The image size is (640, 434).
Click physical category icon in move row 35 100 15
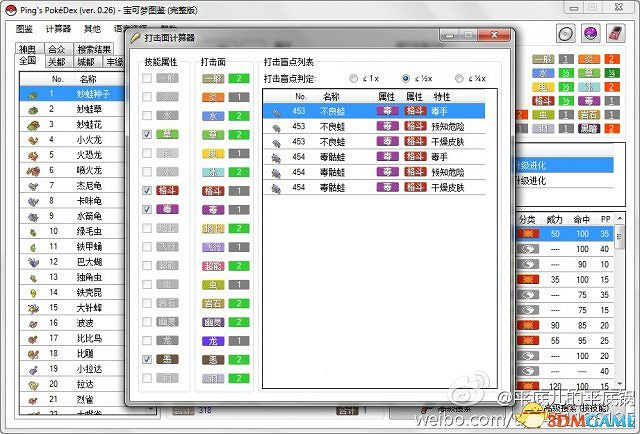528,280
